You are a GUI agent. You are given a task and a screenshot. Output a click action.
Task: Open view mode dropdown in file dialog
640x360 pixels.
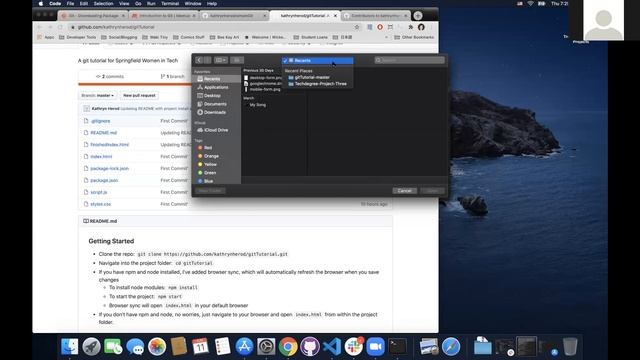pos(221,60)
